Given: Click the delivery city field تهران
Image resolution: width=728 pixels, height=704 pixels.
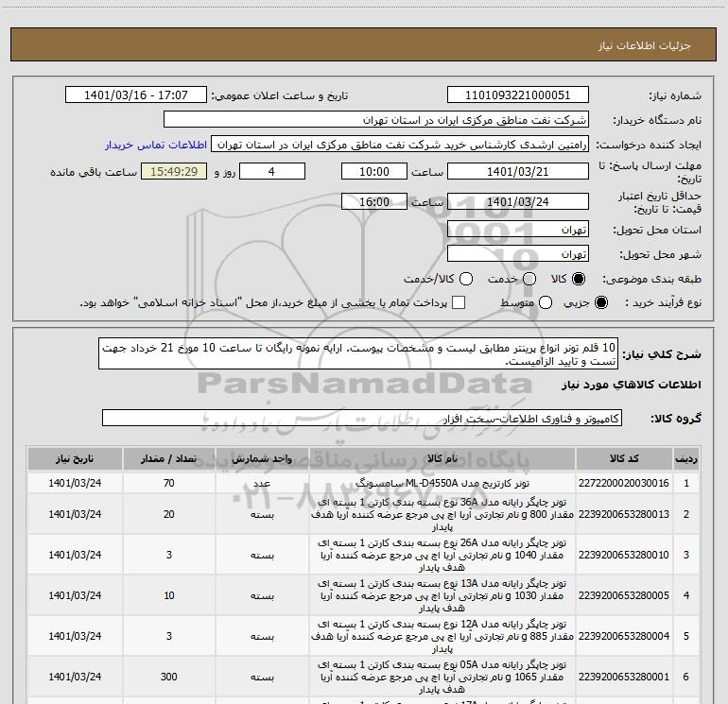Looking at the screenshot, I should pos(518,254).
